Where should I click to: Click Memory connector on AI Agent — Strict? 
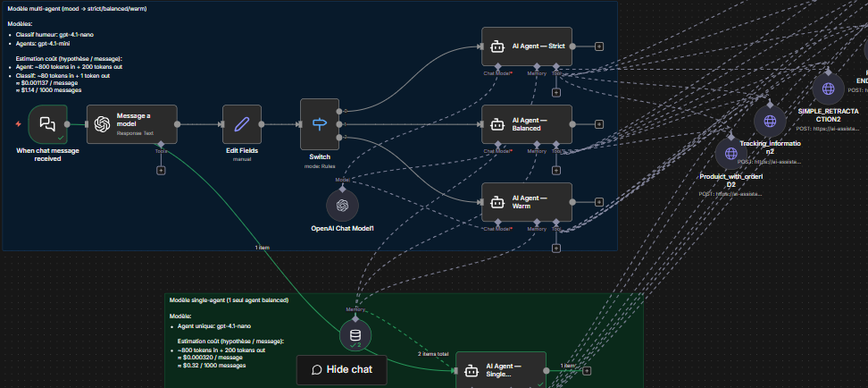[x=537, y=66]
